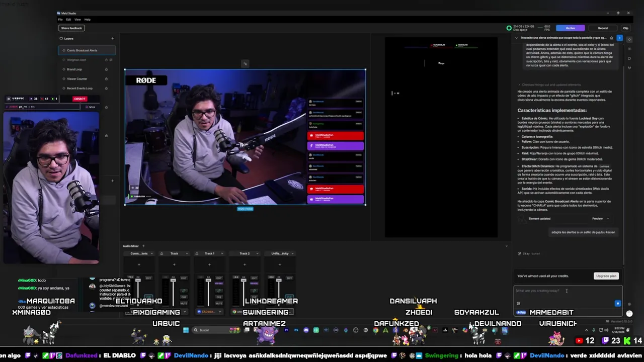Add an effect to Comic...lerts track
The height and width of the screenshot is (362, 644).
[139, 264]
